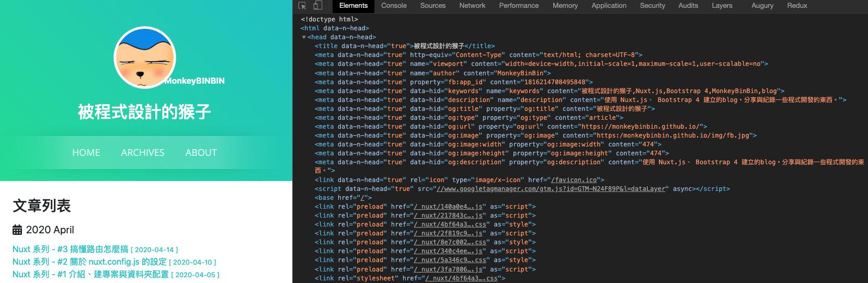Click the calendar icon beside 2020 April
The width and height of the screenshot is (868, 283).
[17, 230]
